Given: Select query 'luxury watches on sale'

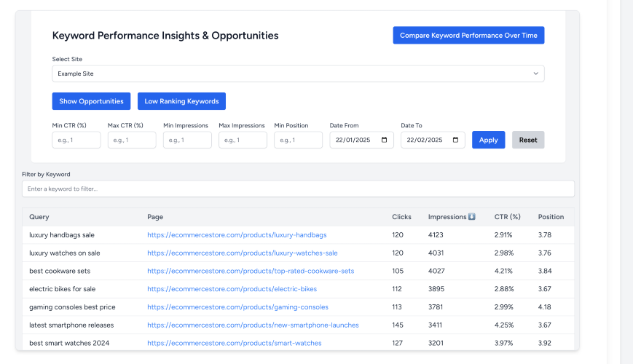Looking at the screenshot, I should [65, 253].
